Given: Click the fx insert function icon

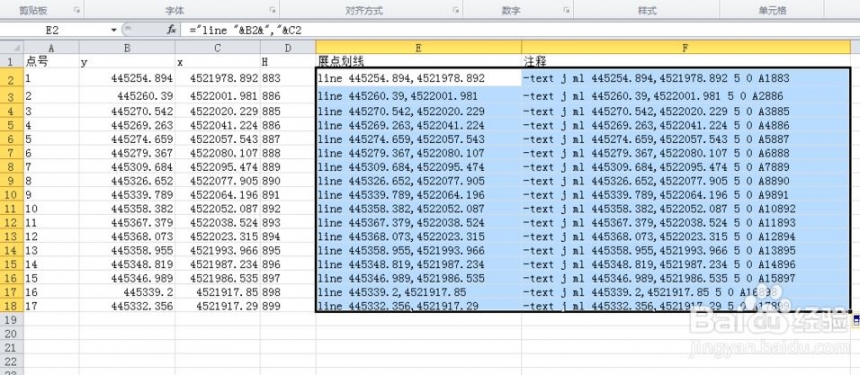Looking at the screenshot, I should (171, 30).
